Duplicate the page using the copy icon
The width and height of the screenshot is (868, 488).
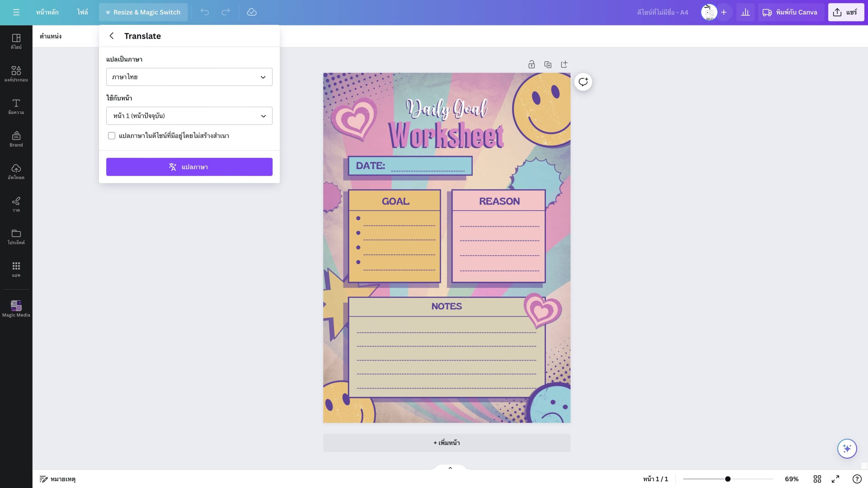pos(548,64)
